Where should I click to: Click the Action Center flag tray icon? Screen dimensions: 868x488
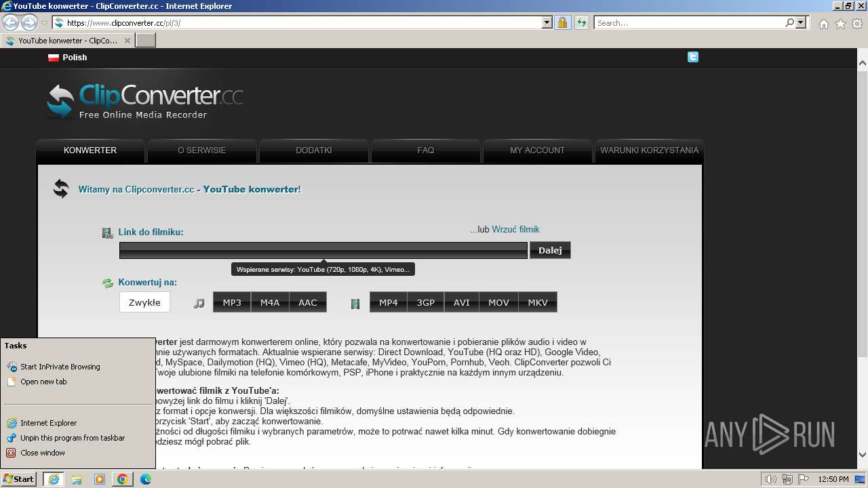click(803, 479)
